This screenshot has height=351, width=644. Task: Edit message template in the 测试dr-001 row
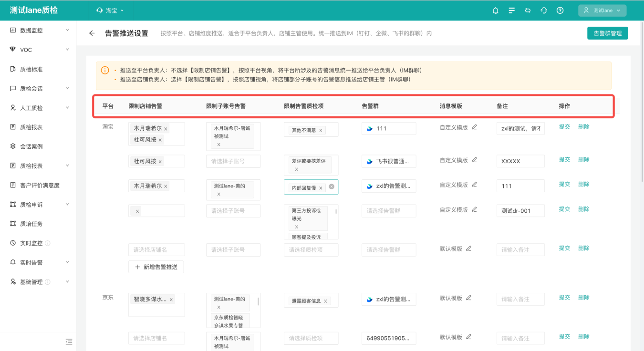pyautogui.click(x=474, y=209)
